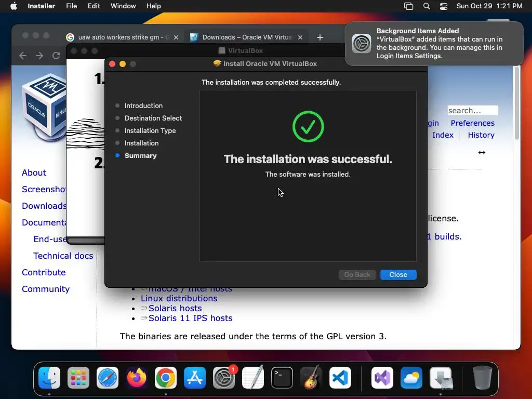Open the Installer app in the Dock
The width and height of the screenshot is (532, 399).
tap(441, 378)
